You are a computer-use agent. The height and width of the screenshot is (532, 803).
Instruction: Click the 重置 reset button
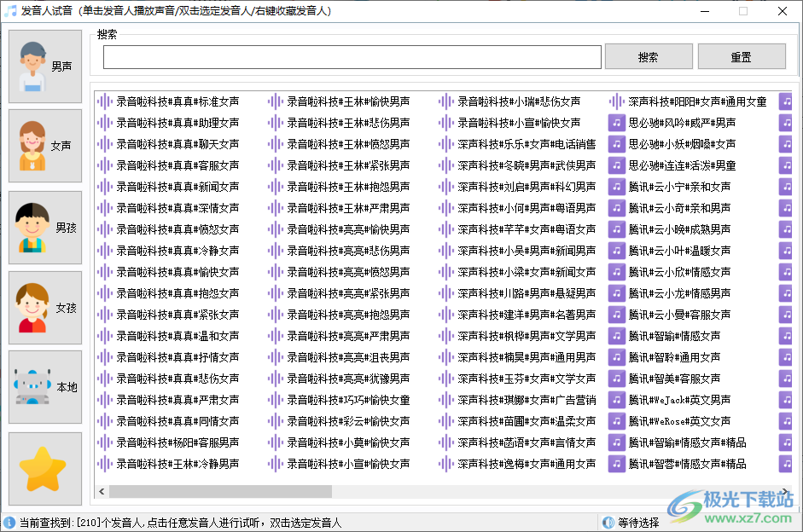click(x=742, y=57)
